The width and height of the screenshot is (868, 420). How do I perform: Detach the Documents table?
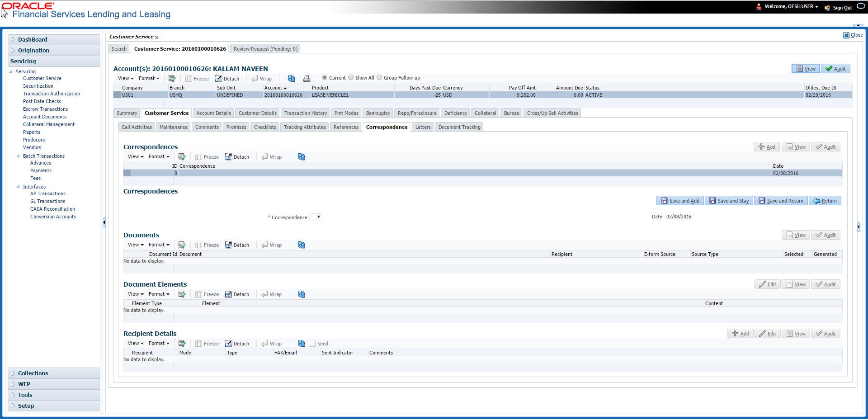tap(237, 245)
